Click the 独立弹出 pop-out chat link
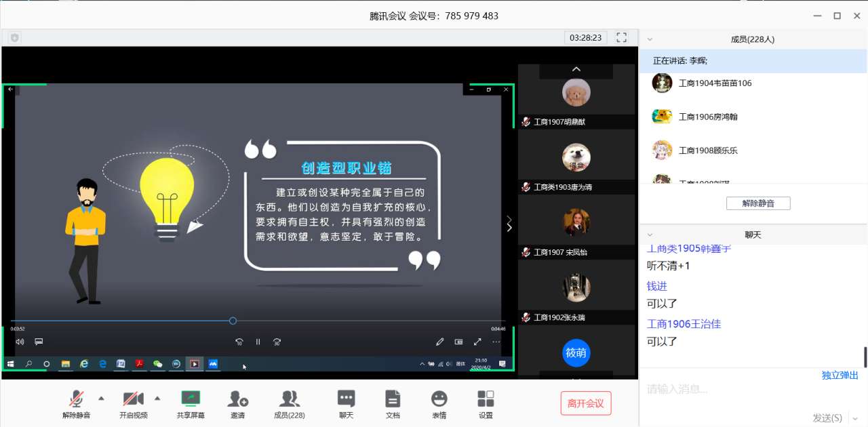868x427 pixels. (840, 375)
